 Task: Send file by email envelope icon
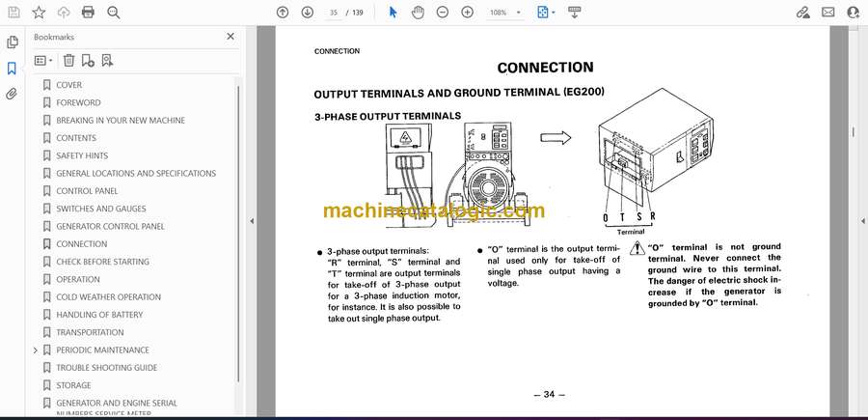pos(828,13)
